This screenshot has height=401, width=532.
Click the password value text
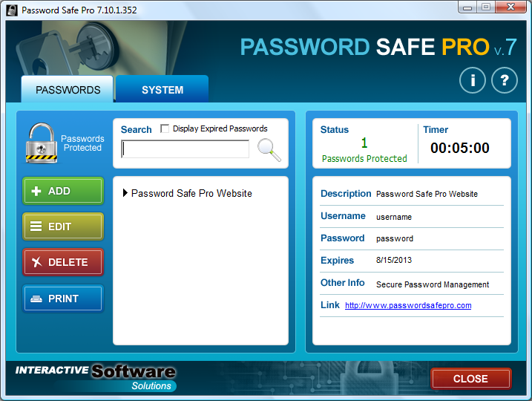(395, 238)
